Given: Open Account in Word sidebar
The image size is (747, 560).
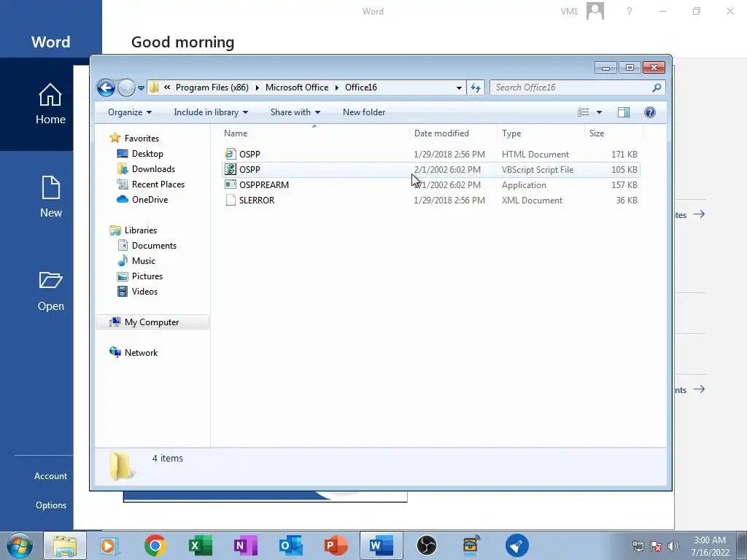Looking at the screenshot, I should (50, 475).
